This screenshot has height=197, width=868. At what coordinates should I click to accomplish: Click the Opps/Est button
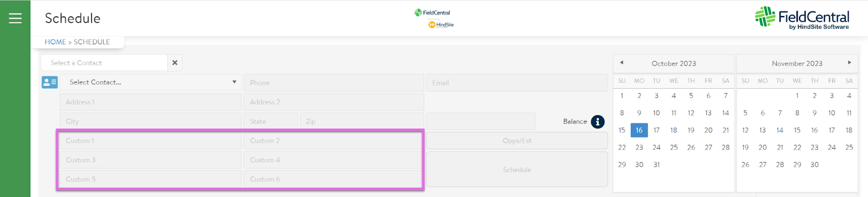517,141
